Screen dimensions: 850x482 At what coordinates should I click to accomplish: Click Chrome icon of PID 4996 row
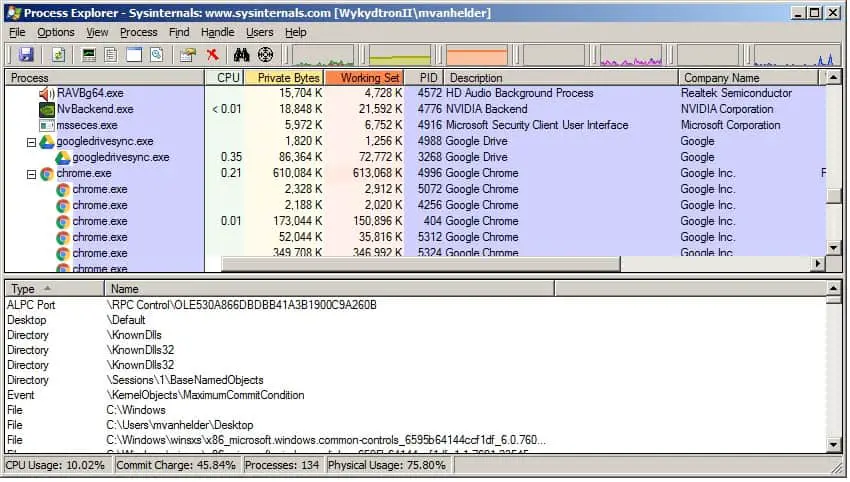(47, 173)
